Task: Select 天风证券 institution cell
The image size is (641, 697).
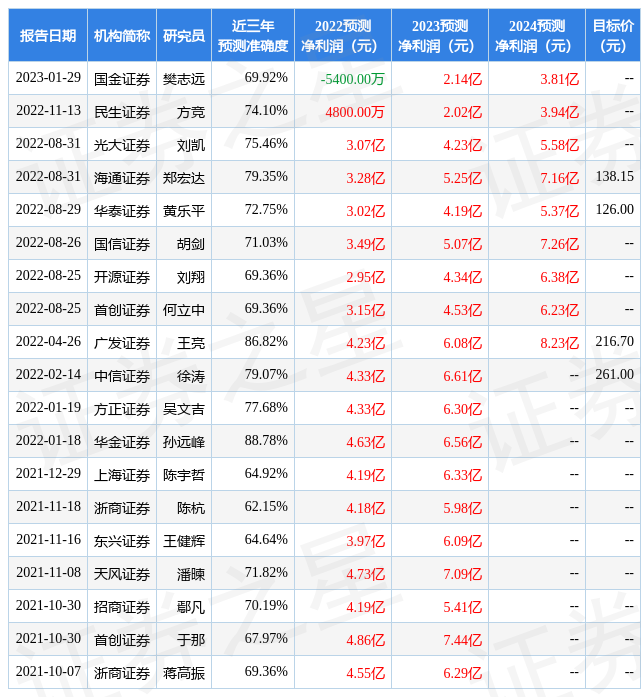Action: 122,574
